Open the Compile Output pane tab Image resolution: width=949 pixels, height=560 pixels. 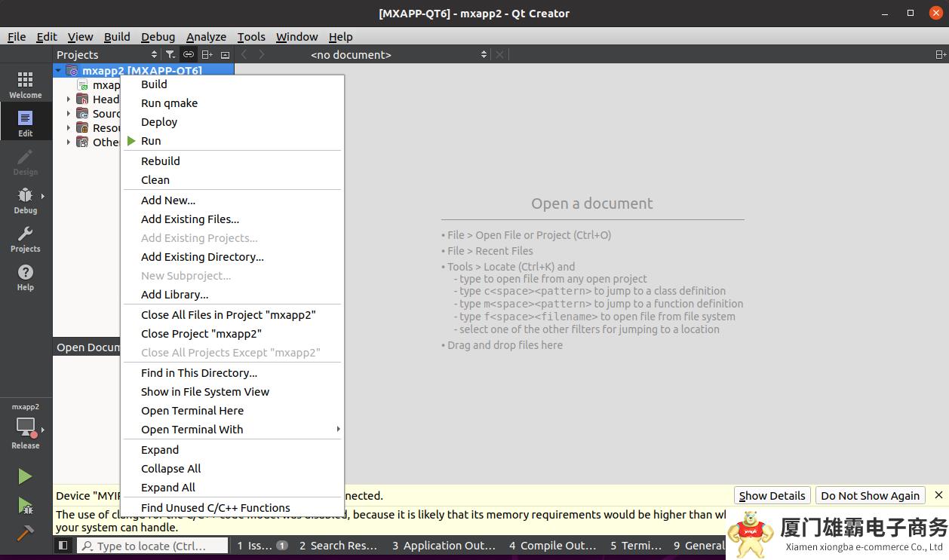pos(552,546)
